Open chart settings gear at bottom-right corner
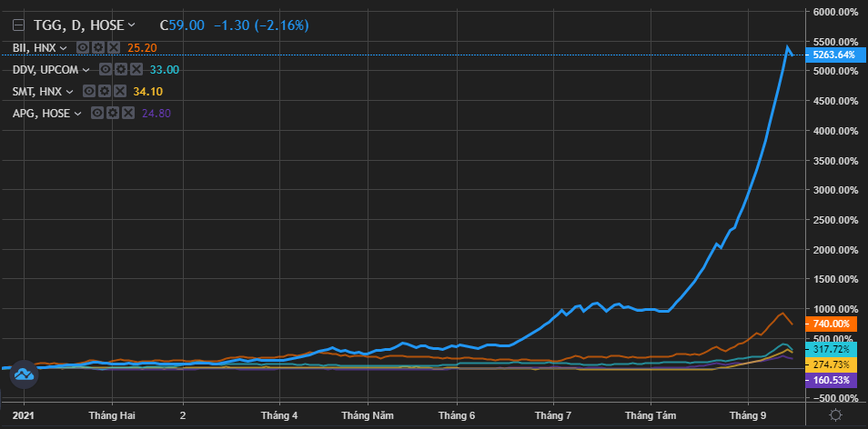This screenshot has height=429, width=868. click(835, 414)
